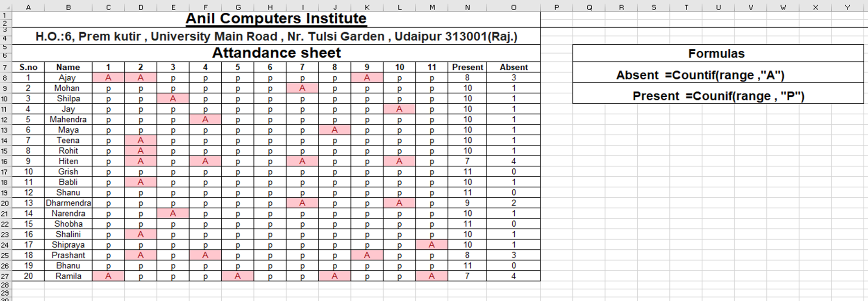
Task: Select the row 8 header
Action: (5, 78)
